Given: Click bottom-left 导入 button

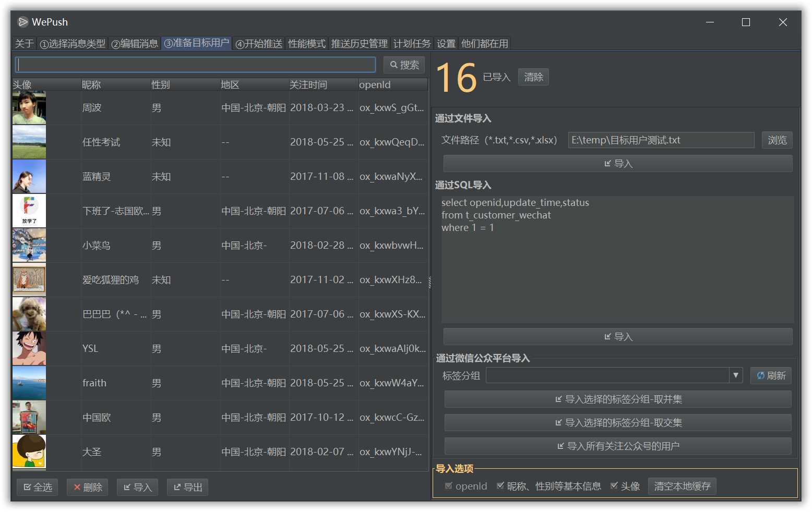Looking at the screenshot, I should [x=137, y=487].
